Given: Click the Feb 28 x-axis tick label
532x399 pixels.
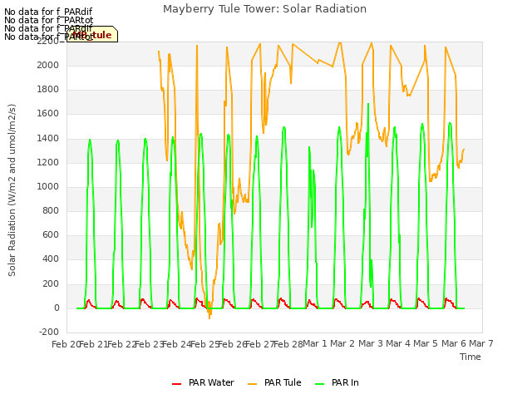Looking at the screenshot, I should (x=288, y=344).
